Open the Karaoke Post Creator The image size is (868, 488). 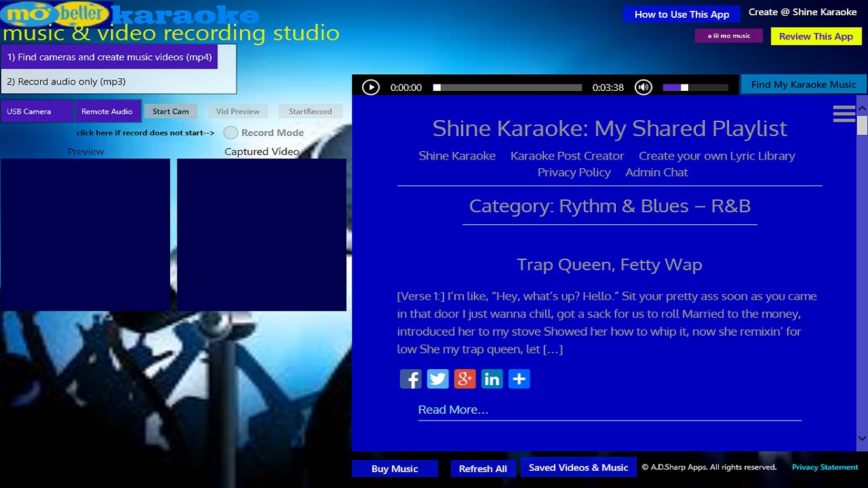click(566, 156)
